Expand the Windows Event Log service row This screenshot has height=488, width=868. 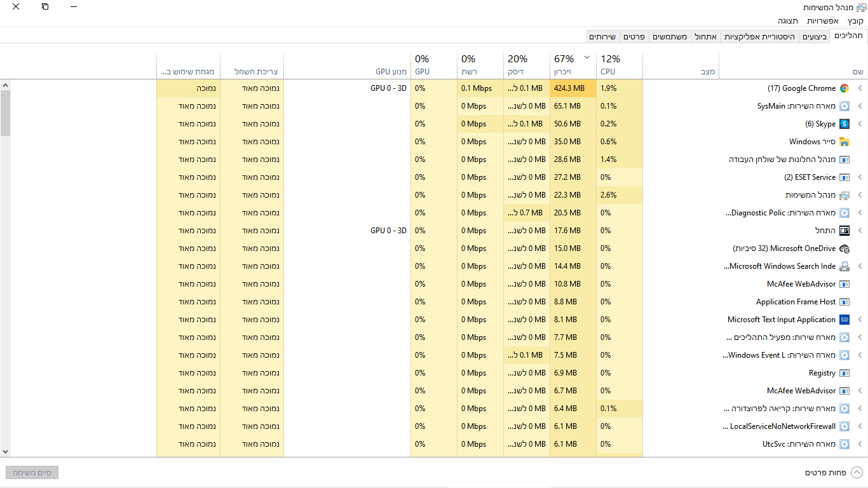(860, 355)
